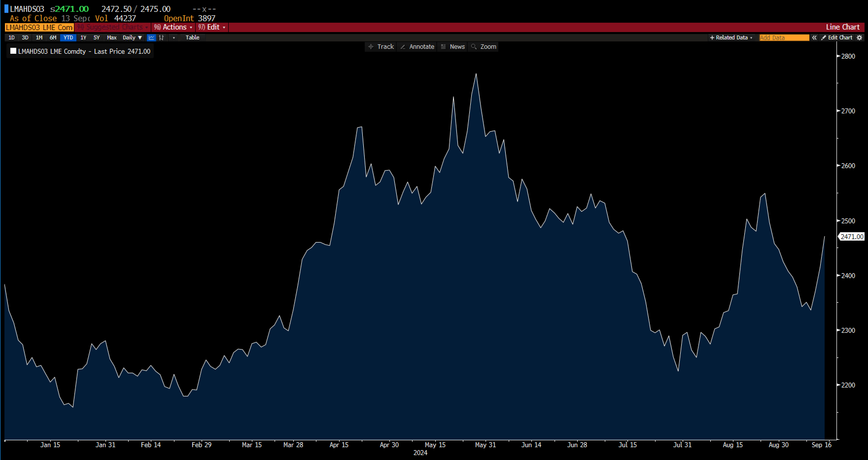The width and height of the screenshot is (868, 460).
Task: Click the Add Data input field
Action: 784,38
